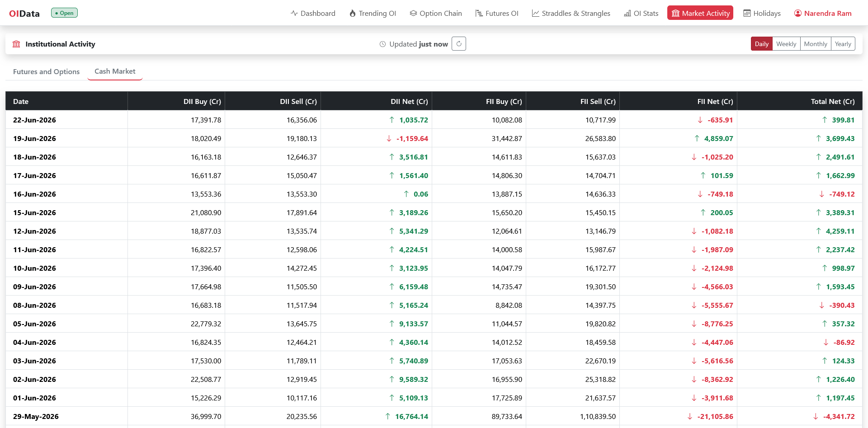
Task: Click the DII Net value 9,133.57
Action: pos(413,324)
